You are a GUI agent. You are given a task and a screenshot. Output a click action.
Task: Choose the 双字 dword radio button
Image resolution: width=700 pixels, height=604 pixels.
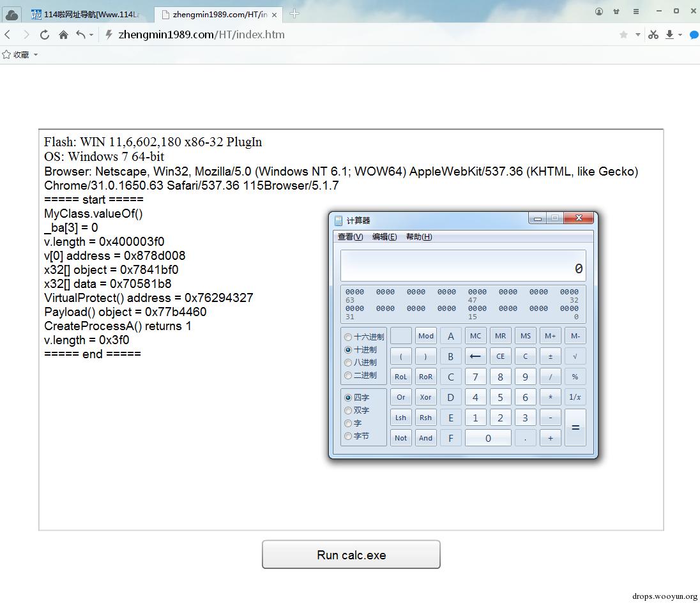[348, 411]
